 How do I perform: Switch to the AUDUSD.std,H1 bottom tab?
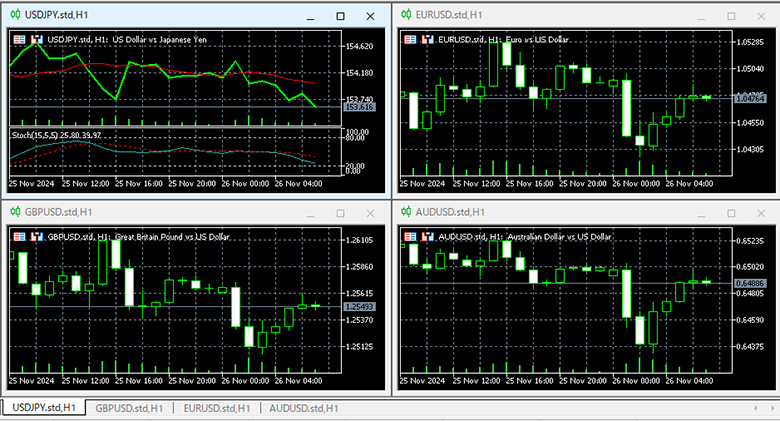(x=304, y=408)
